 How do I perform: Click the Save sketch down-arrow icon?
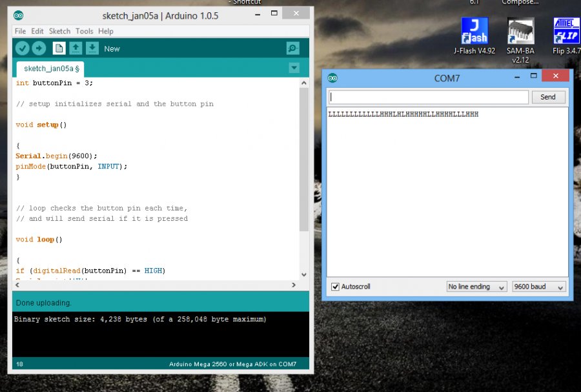(x=92, y=48)
